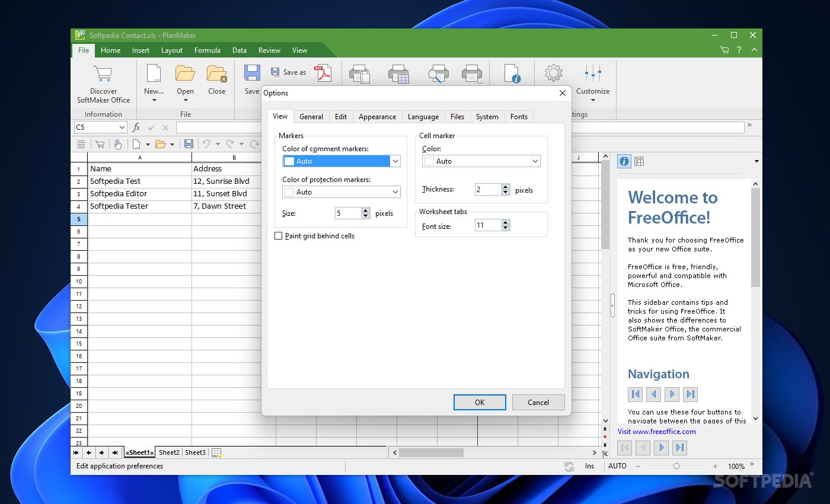Click the quick toolbar shopping cart icon

coord(100,144)
